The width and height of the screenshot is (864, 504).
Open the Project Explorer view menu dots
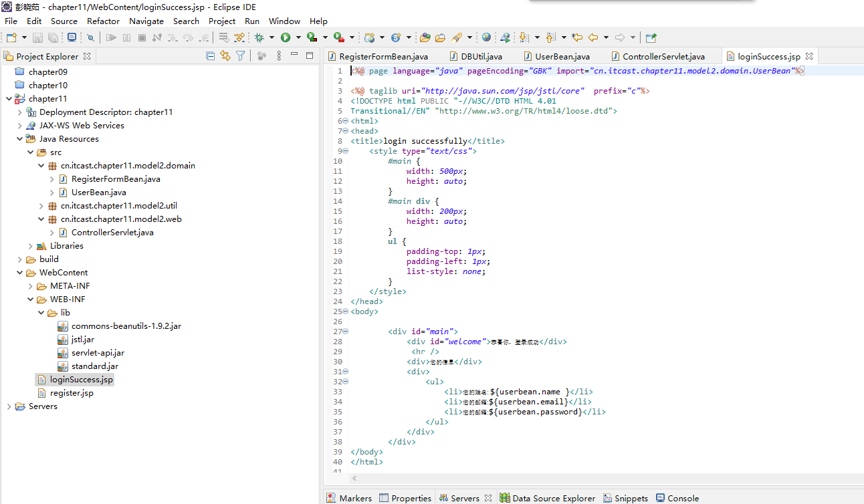click(279, 56)
